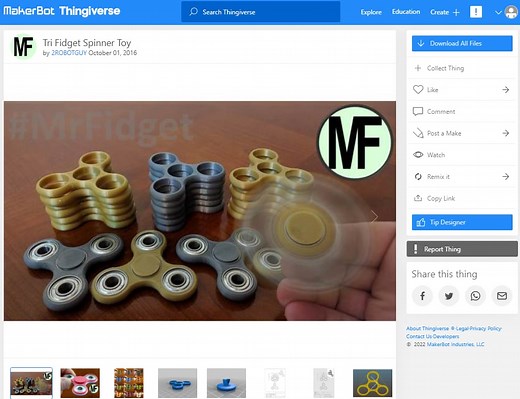Click the Tri Fidget Spinner Toy title
Viewport: 520px width, 399px height.
point(87,42)
